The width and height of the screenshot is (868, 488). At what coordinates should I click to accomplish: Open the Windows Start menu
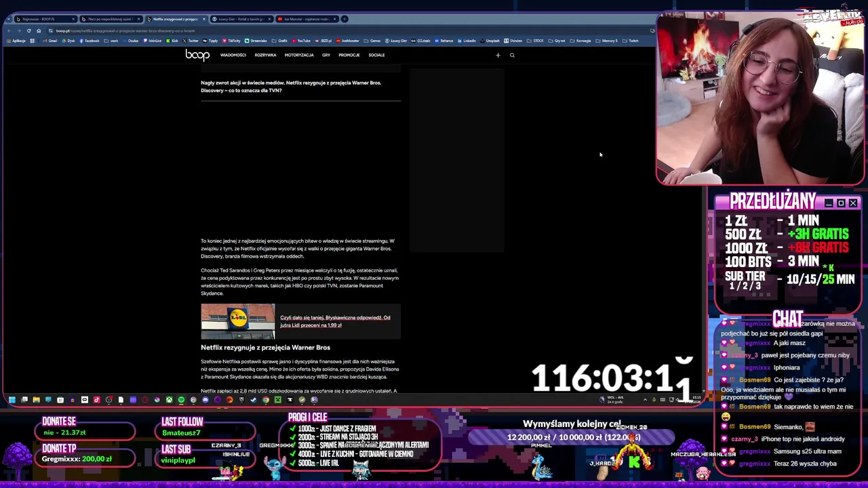click(12, 400)
